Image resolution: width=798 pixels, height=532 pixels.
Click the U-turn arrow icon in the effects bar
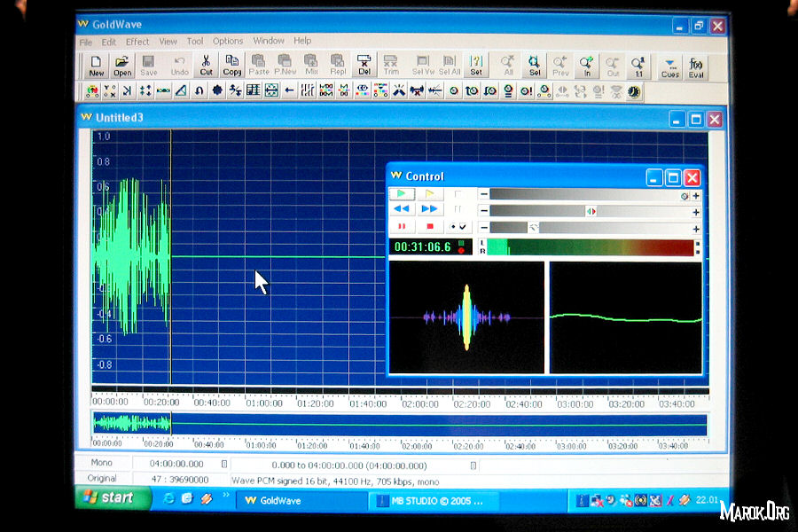pos(199,90)
